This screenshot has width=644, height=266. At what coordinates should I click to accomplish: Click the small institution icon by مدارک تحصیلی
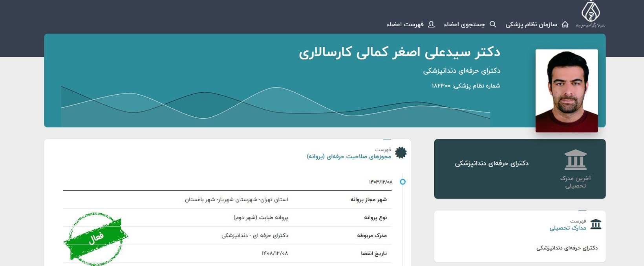point(596,224)
